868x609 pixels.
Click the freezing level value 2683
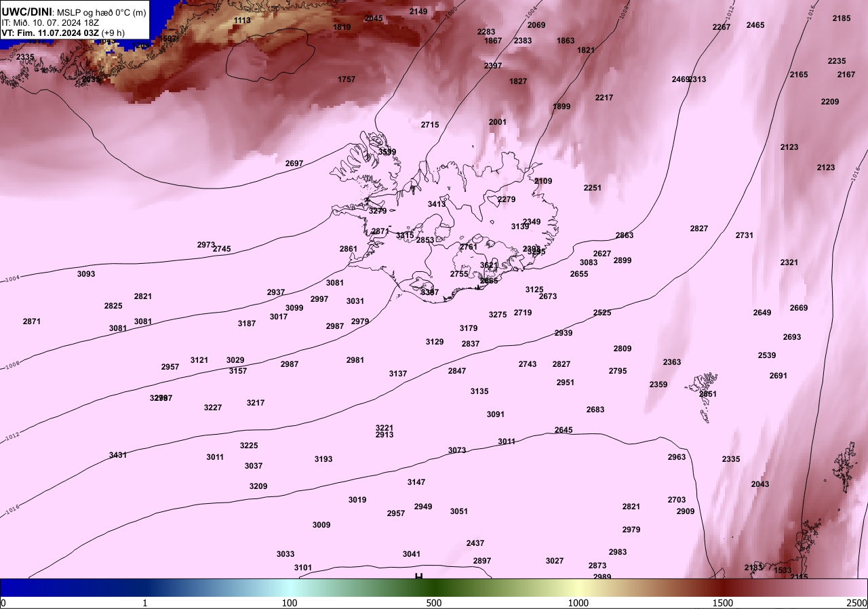595,410
